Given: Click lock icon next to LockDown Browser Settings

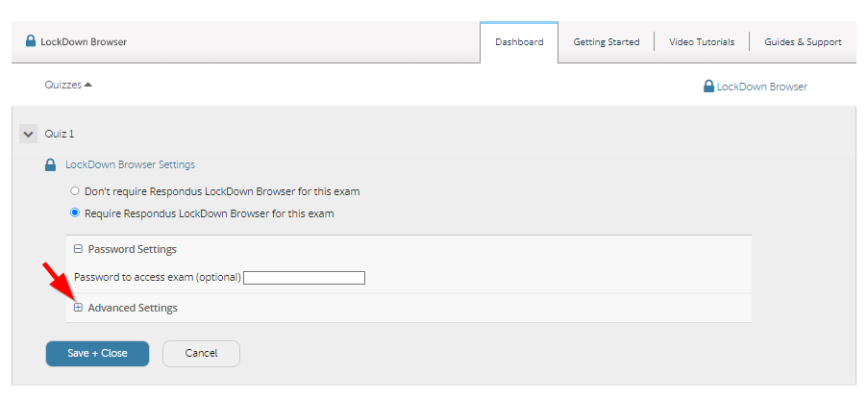Looking at the screenshot, I should (51, 165).
